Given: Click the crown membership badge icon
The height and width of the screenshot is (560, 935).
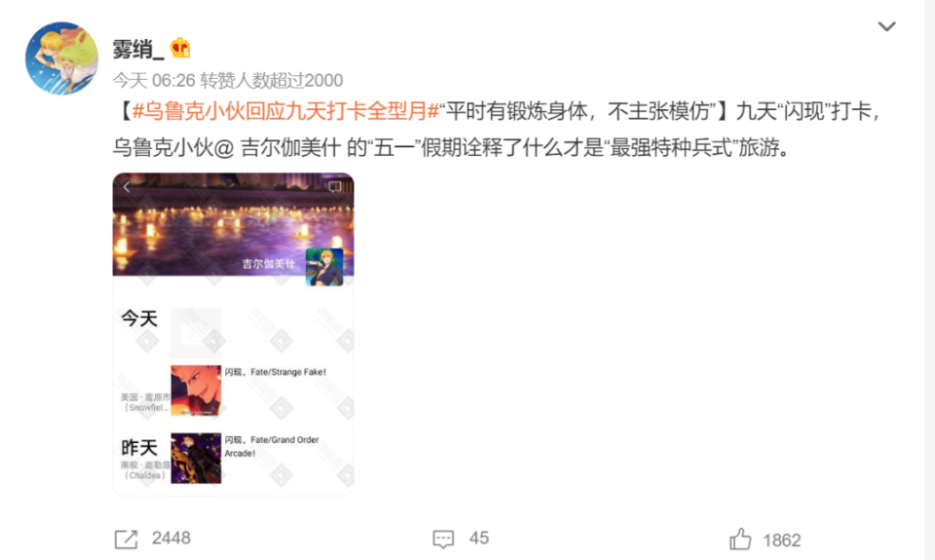Looking at the screenshot, I should (x=180, y=48).
